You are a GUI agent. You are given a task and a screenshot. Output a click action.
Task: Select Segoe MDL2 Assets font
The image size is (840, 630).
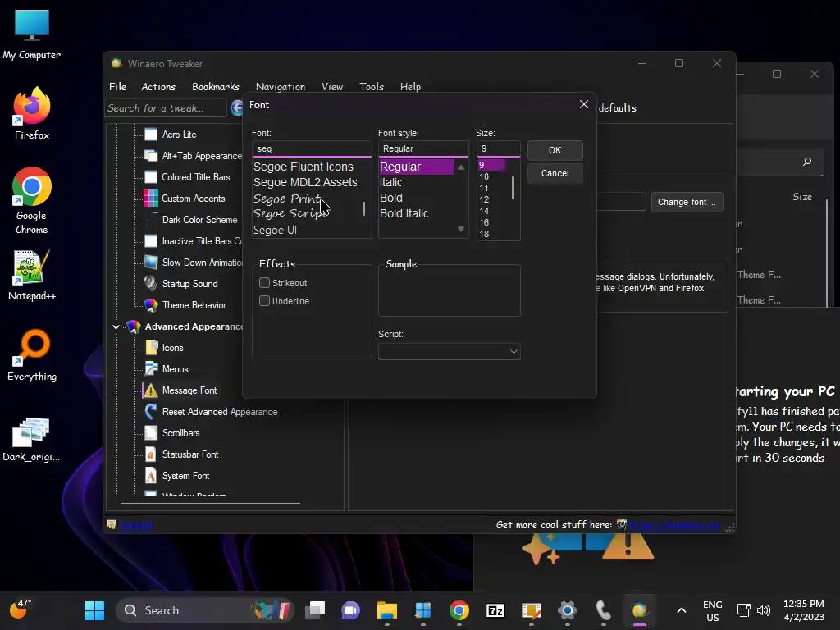tap(305, 182)
